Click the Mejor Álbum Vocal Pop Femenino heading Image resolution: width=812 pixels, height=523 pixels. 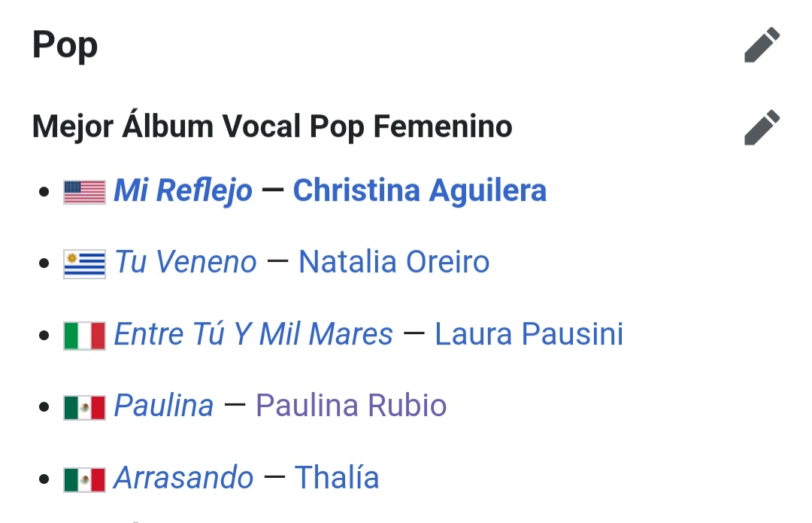pos(272,127)
